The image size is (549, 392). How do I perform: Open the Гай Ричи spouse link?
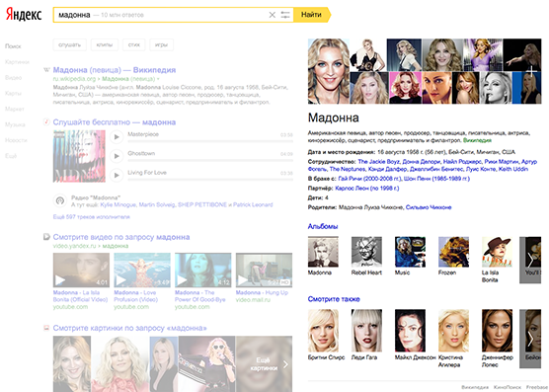click(x=369, y=179)
